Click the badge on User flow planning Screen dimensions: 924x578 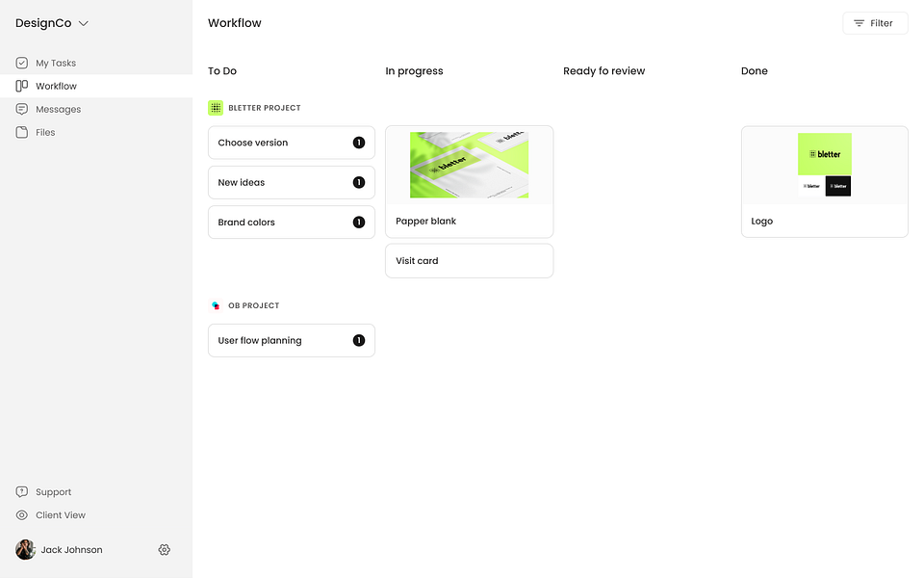click(x=359, y=340)
